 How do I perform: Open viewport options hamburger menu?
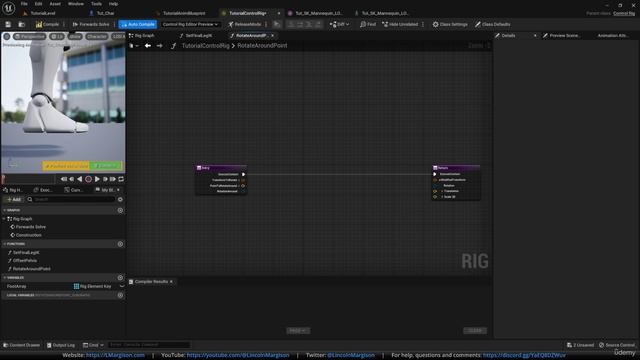[7, 36]
